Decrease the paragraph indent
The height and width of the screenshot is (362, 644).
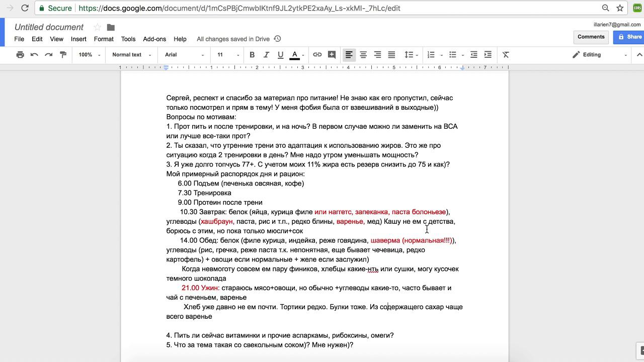474,55
